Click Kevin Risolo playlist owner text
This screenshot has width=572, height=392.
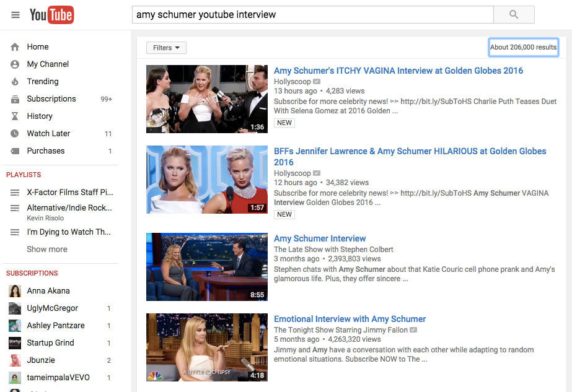45,218
